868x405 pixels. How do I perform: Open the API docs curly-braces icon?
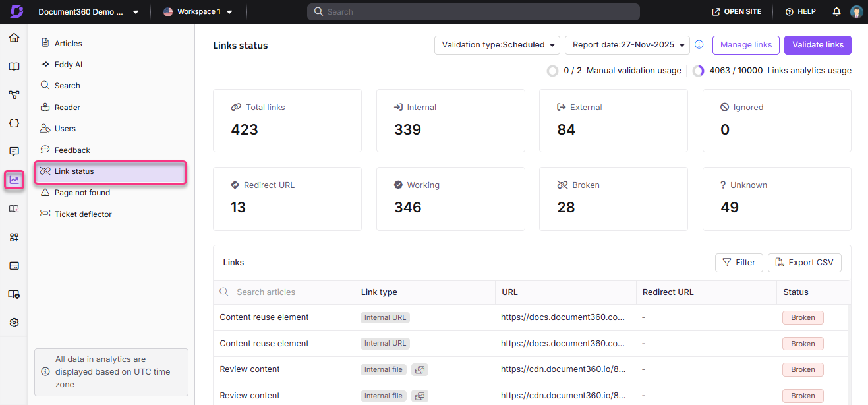click(14, 123)
